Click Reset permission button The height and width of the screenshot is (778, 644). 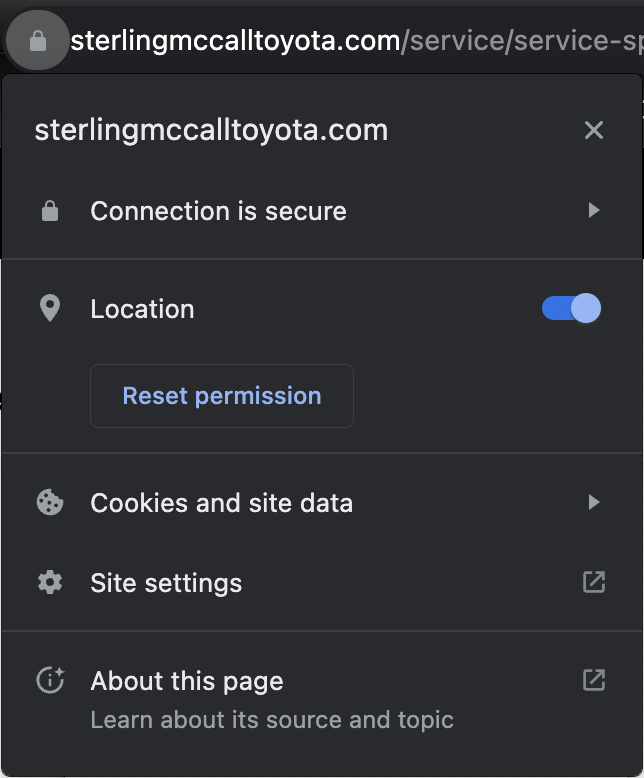[222, 396]
